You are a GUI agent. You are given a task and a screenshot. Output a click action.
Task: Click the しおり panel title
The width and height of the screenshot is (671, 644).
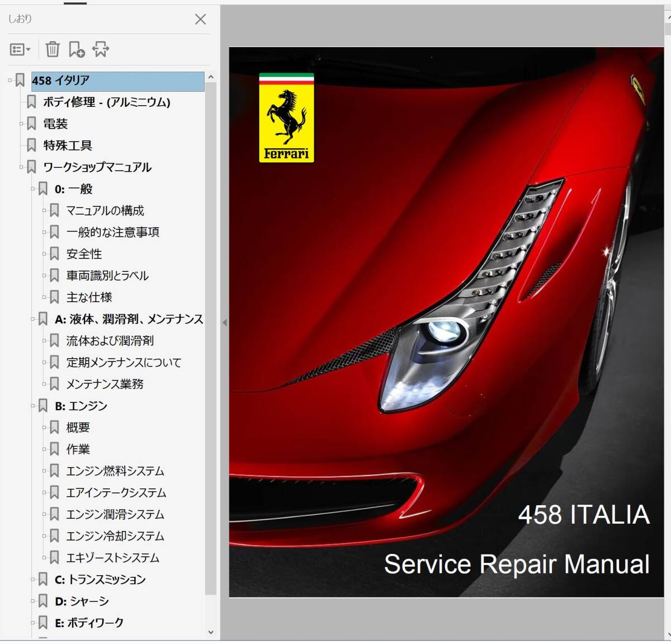[x=20, y=19]
